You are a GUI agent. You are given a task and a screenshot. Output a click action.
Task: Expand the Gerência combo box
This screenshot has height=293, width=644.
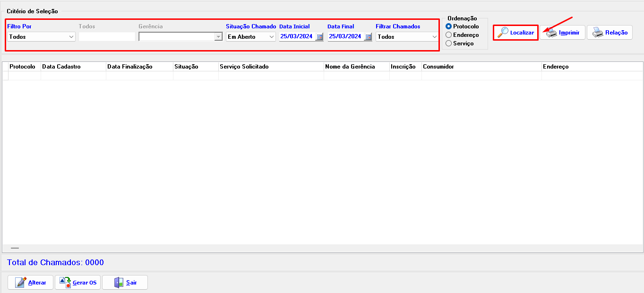tap(218, 36)
